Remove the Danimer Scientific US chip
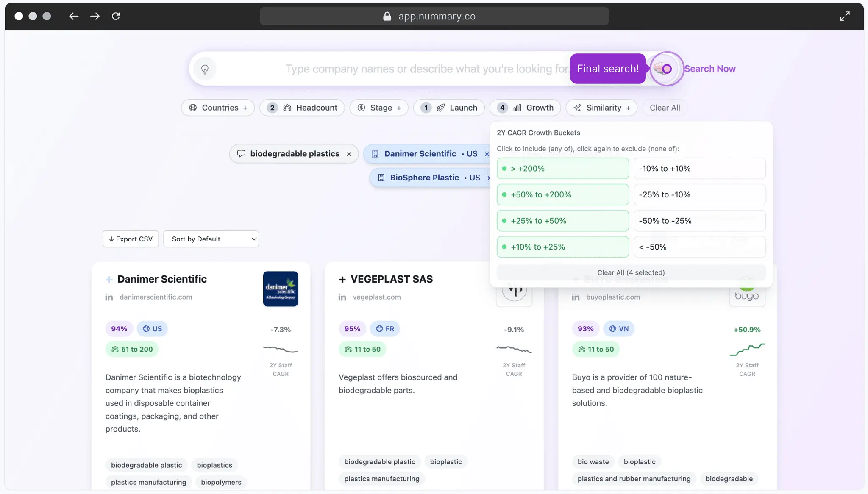Screen dimensions: 868x494 [487, 154]
